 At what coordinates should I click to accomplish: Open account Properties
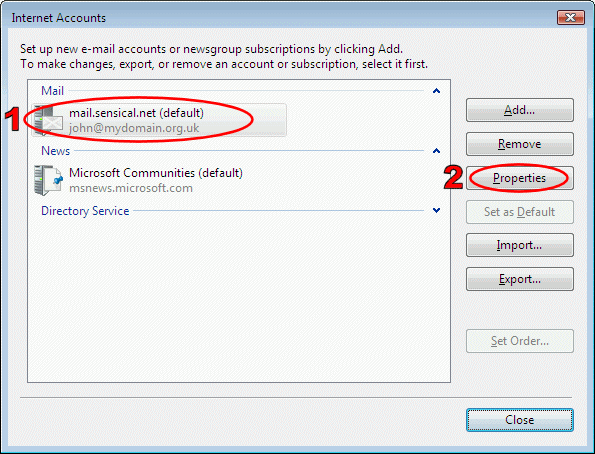[x=519, y=178]
